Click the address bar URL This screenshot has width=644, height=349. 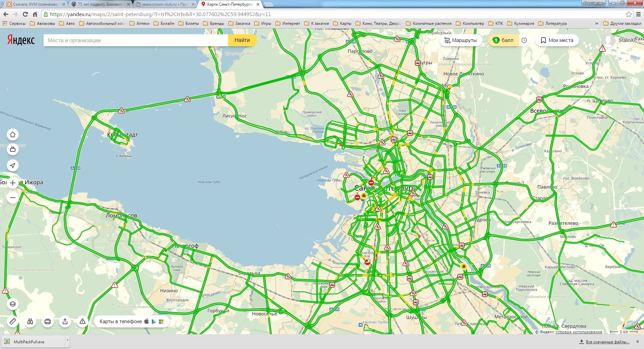160,14
